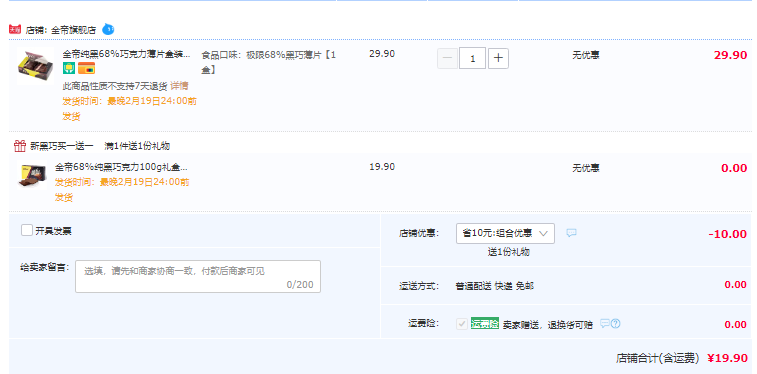Click the 给卖家留言 message text box
This screenshot has width=757, height=374.
(198, 277)
